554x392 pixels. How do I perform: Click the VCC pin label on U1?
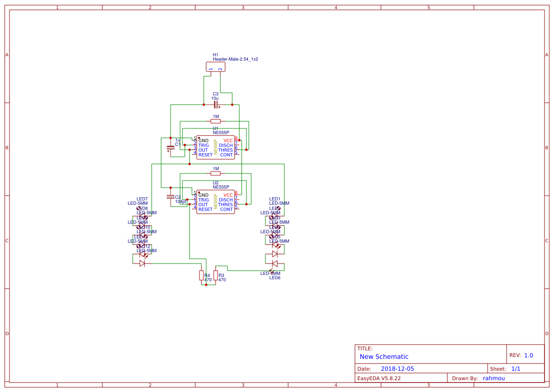coord(228,141)
